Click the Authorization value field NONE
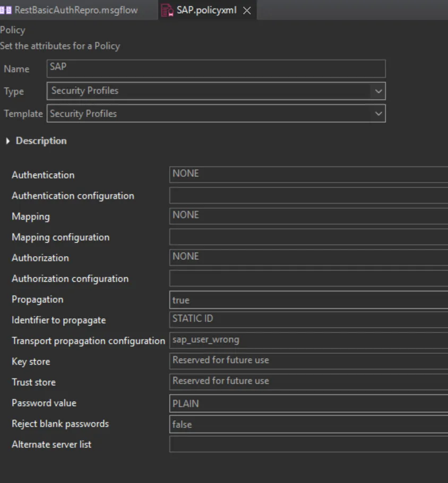The height and width of the screenshot is (483, 448). pos(308,258)
